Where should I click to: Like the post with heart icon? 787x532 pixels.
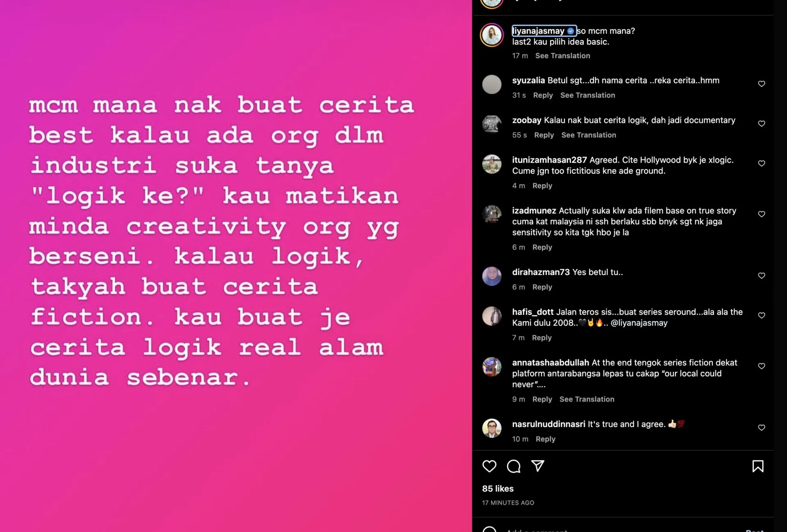[x=489, y=466]
